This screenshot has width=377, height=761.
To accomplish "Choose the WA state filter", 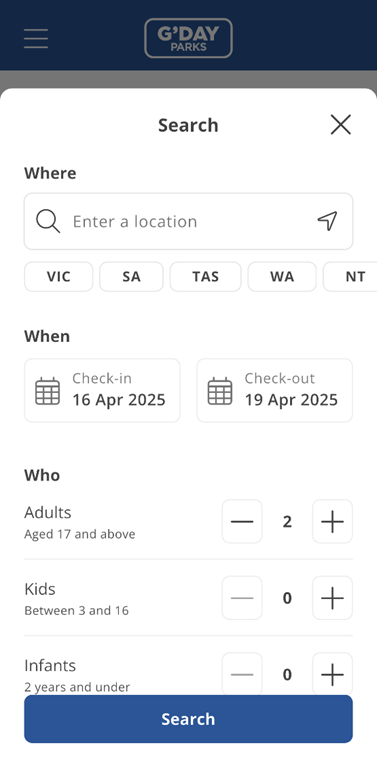I will [282, 277].
